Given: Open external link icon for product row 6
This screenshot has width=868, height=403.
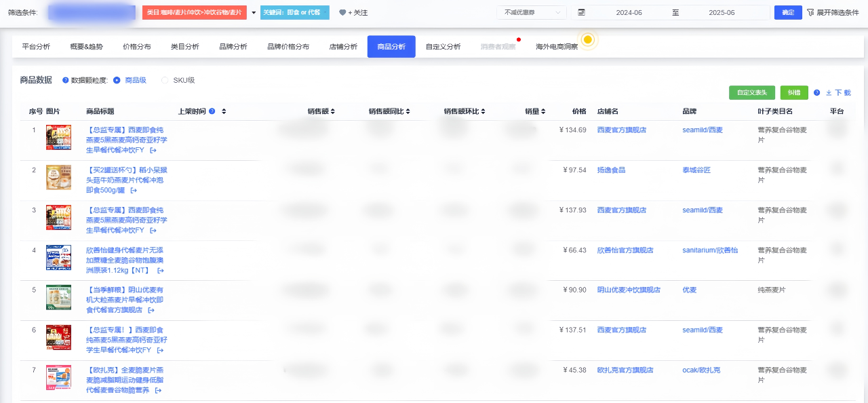Looking at the screenshot, I should point(161,350).
